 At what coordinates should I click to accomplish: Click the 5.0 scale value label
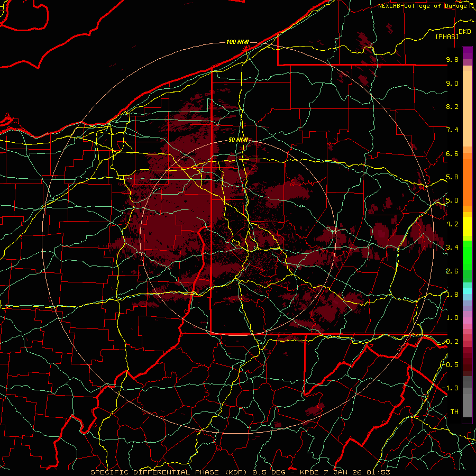[x=452, y=200]
